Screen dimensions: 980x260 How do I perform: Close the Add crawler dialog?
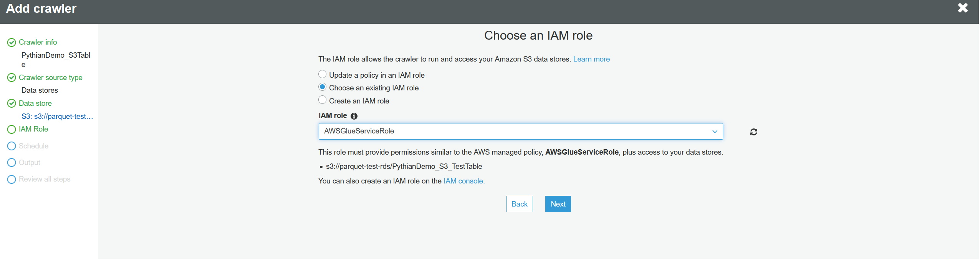962,8
